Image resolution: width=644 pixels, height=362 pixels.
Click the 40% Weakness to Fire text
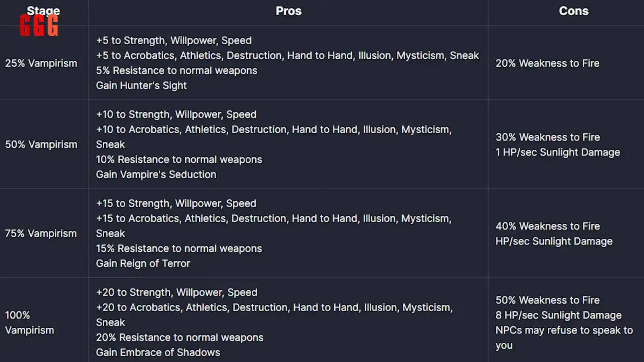pos(548,226)
